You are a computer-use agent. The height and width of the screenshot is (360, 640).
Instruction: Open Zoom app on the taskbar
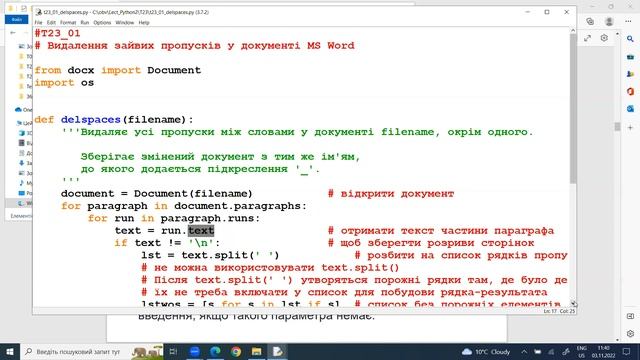tap(195, 351)
